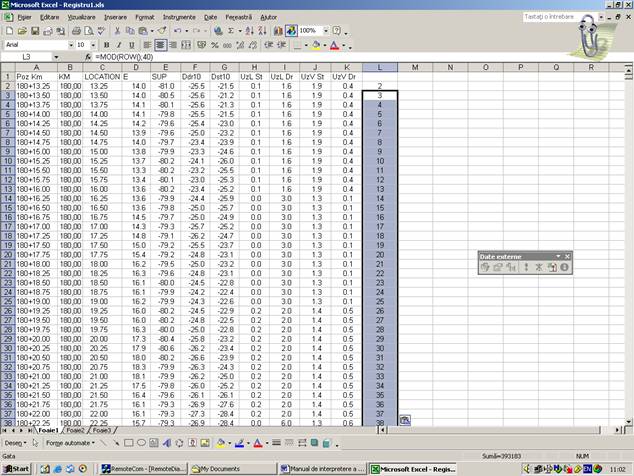Open the Chart Wizard icon

(x=277, y=31)
